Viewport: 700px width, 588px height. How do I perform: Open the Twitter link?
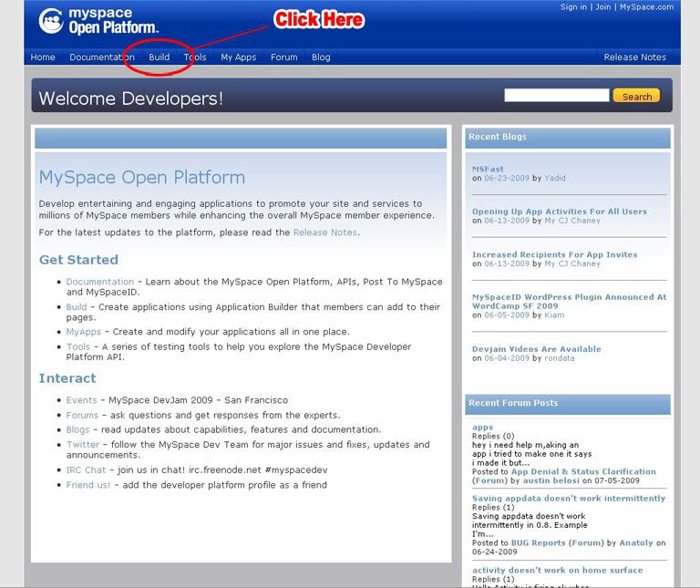pos(83,445)
